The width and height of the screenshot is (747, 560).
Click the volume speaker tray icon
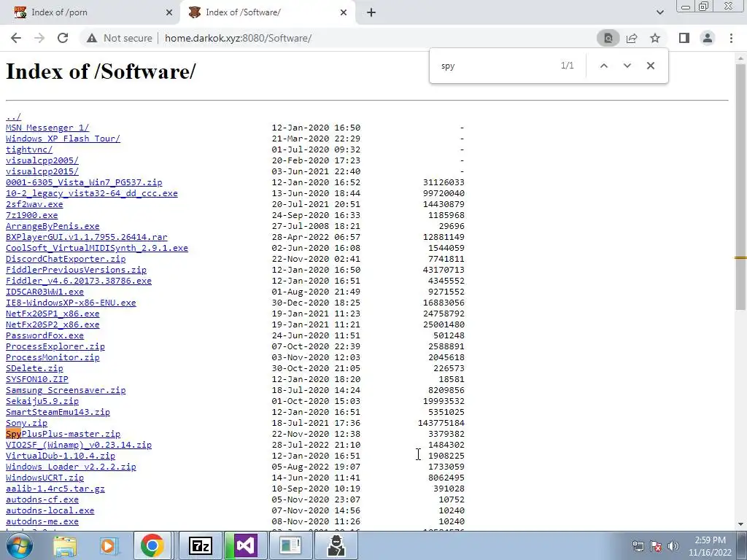[x=673, y=546]
